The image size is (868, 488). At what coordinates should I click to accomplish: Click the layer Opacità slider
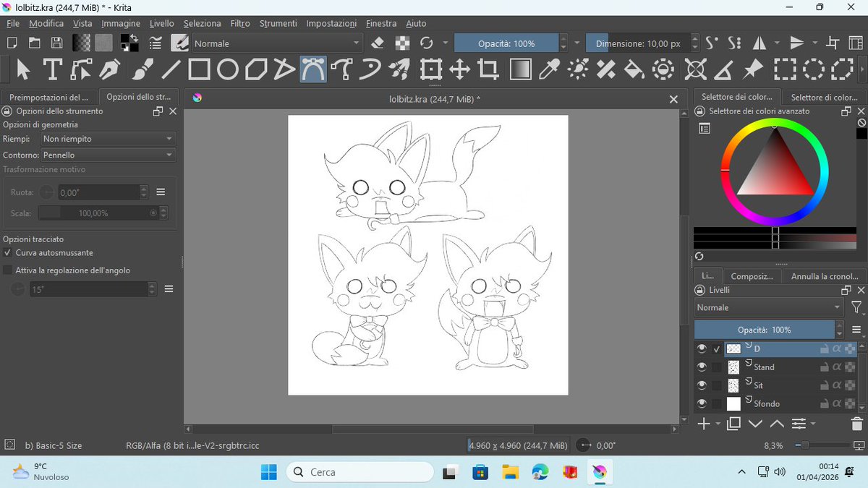tap(764, 330)
